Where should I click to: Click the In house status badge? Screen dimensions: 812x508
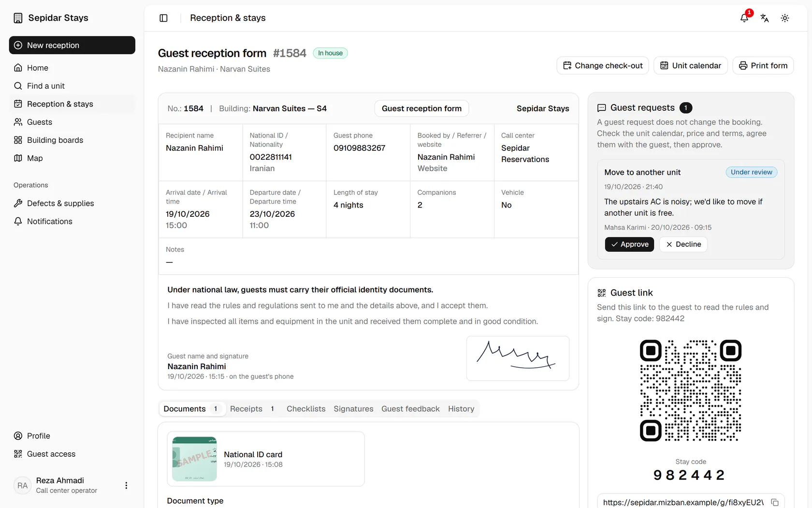330,53
